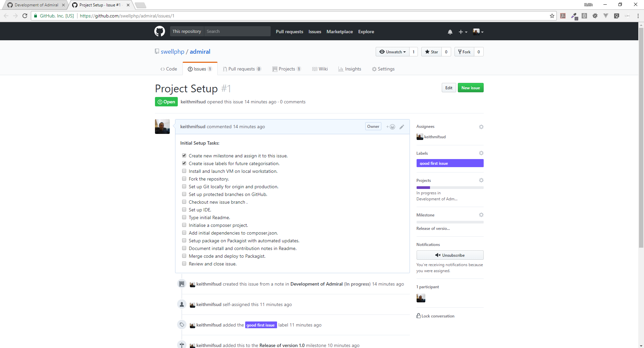This screenshot has height=348, width=644.
Task: Open the Unwatch dropdown
Action: point(392,52)
